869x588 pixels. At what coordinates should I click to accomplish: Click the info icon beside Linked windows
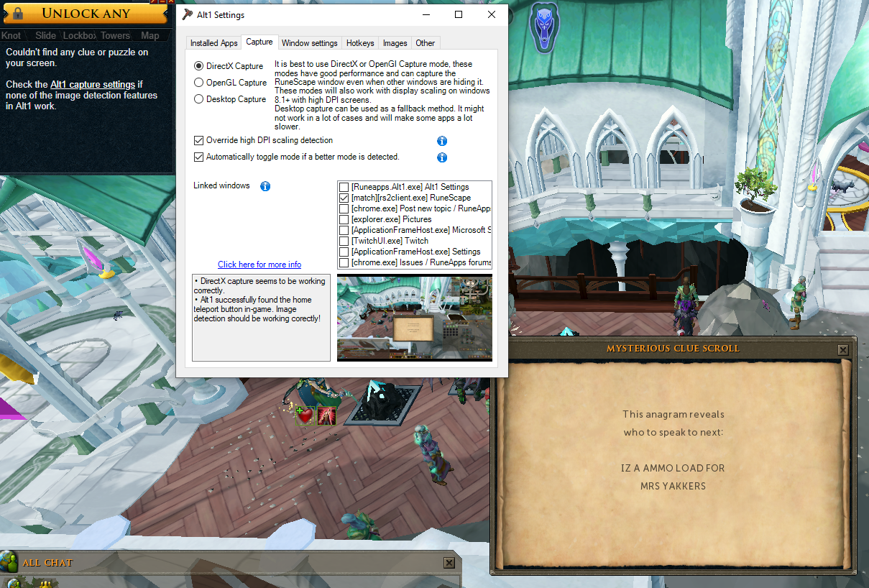click(x=265, y=186)
